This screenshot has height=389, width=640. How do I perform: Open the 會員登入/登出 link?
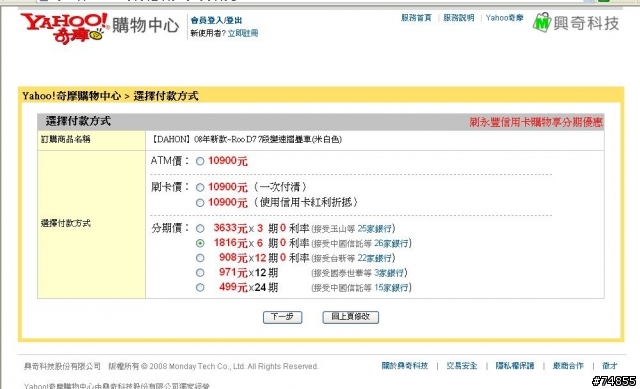[x=216, y=20]
